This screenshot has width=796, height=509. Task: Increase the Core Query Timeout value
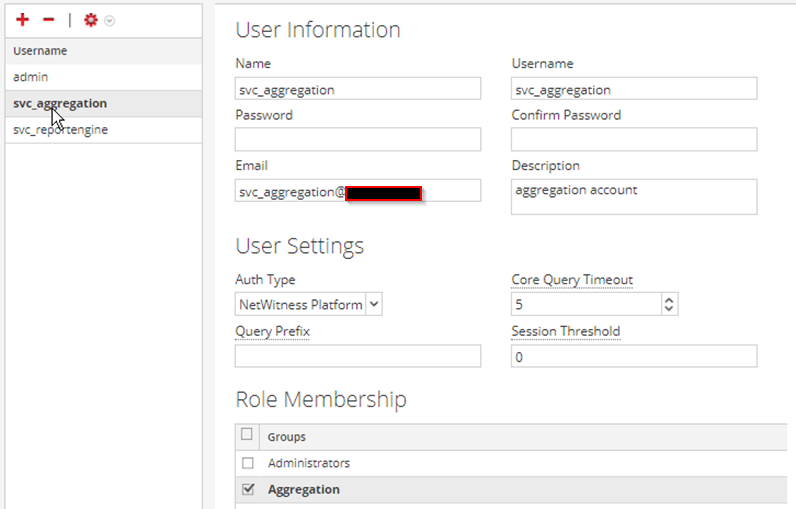(669, 299)
